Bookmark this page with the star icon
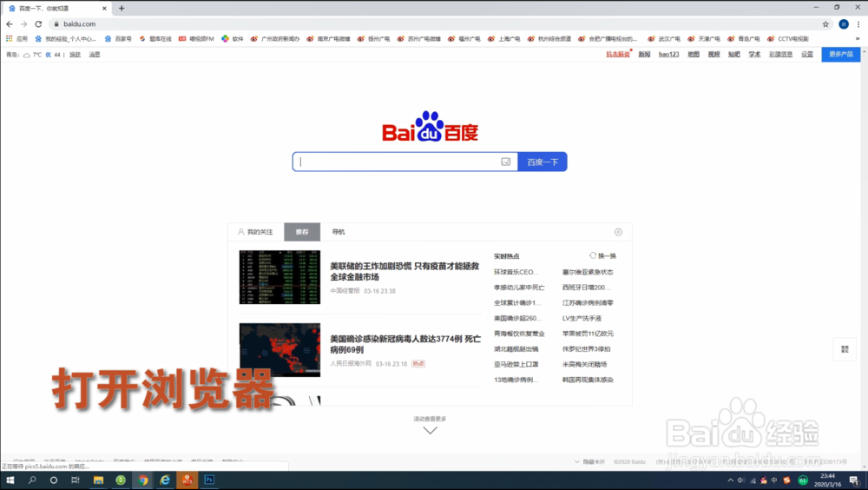Viewport: 868px width, 490px height. (825, 23)
